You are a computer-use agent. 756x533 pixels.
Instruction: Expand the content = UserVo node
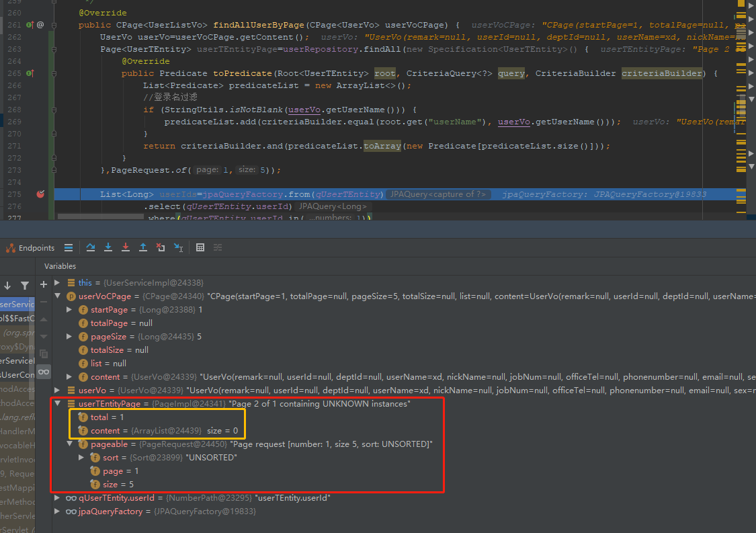click(69, 376)
